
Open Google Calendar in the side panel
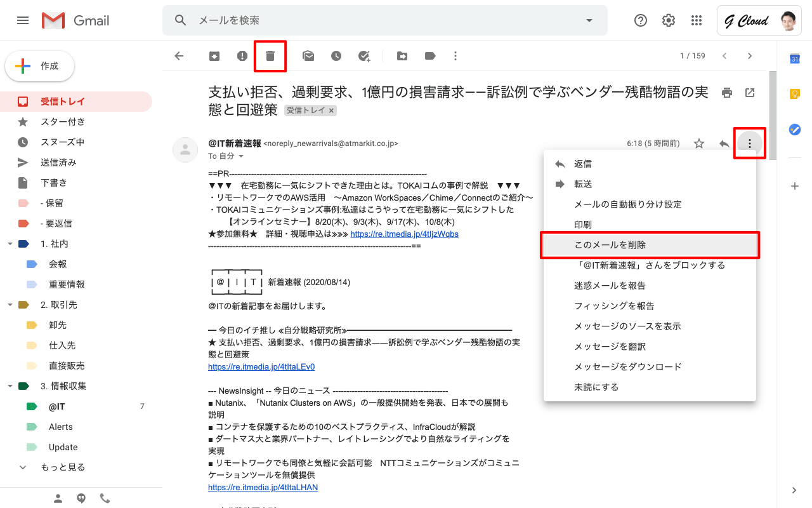point(794,59)
